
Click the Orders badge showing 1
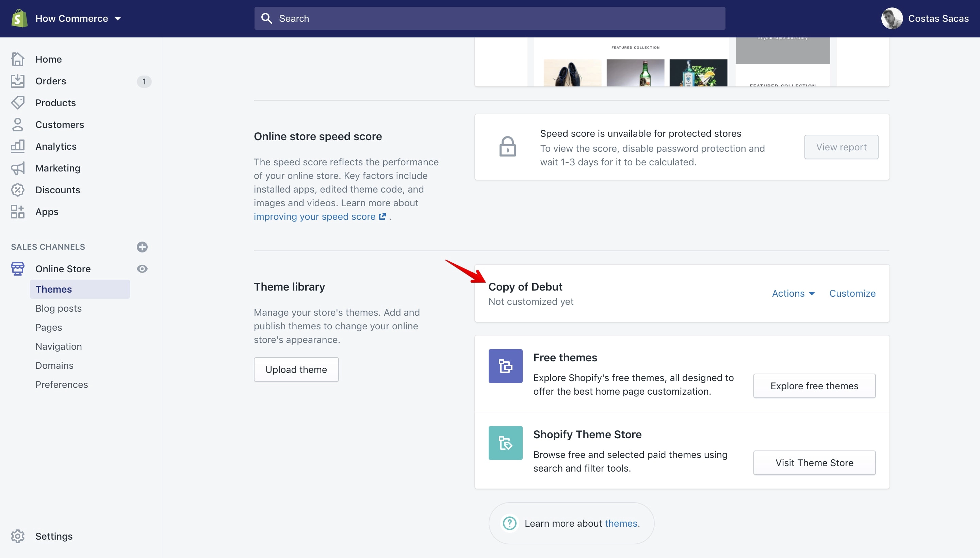point(144,81)
